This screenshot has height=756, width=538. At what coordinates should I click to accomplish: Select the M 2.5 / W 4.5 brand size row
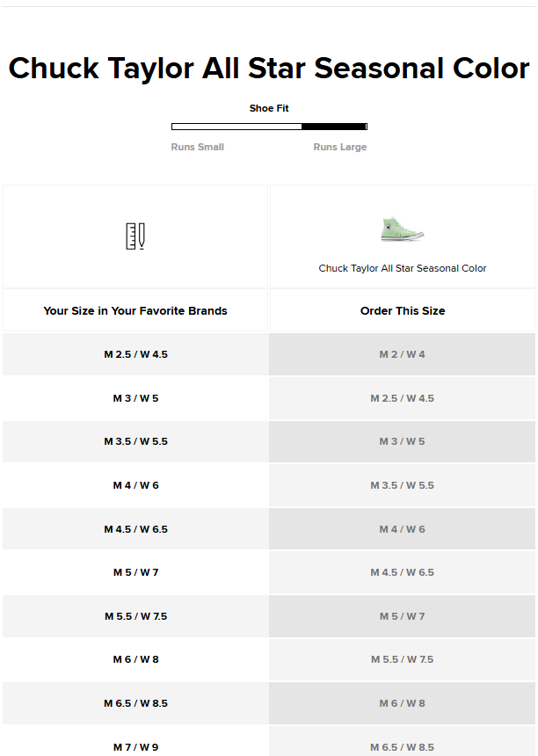tap(135, 354)
